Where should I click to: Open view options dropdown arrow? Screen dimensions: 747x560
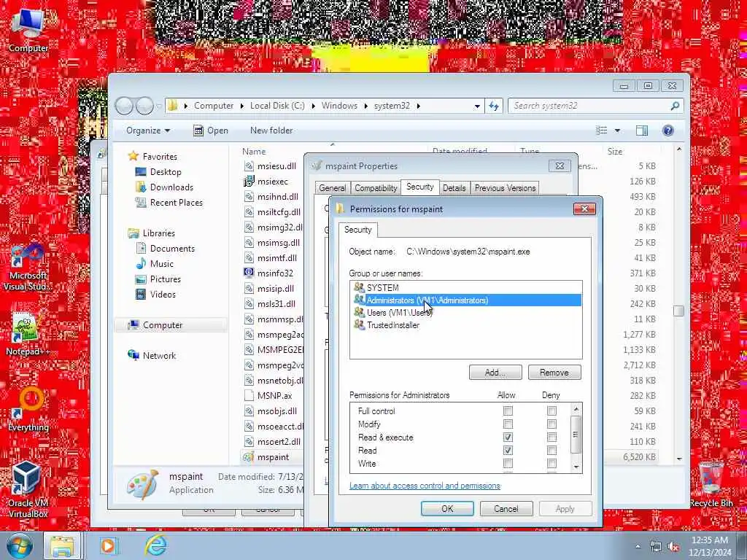coord(617,131)
